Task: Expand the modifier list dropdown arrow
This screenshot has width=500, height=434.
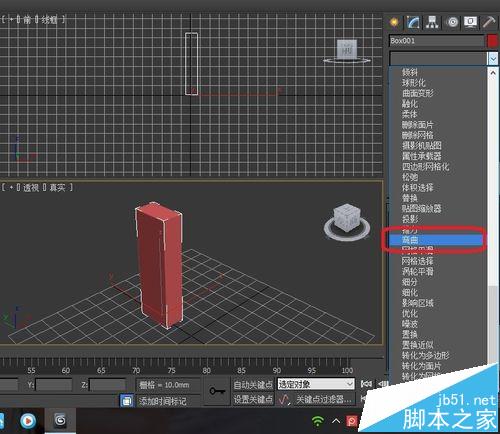Action: pyautogui.click(x=493, y=59)
